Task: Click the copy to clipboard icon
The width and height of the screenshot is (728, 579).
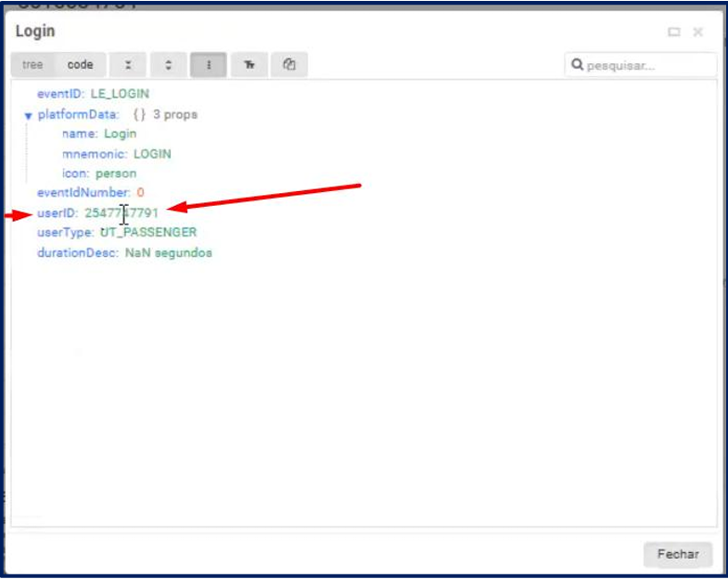Action: click(x=289, y=65)
